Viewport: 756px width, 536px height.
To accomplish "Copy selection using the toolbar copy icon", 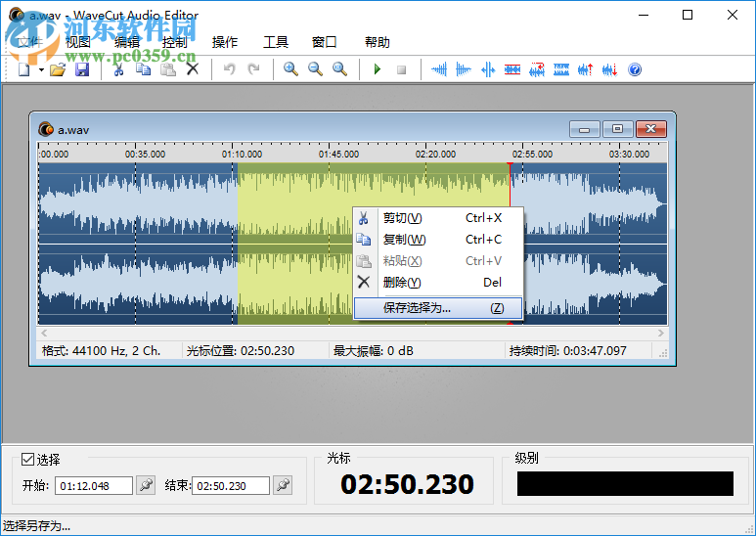I will pos(143,69).
